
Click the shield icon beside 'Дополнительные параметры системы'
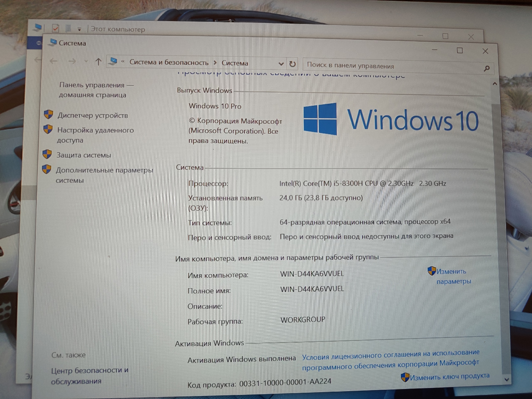point(47,169)
